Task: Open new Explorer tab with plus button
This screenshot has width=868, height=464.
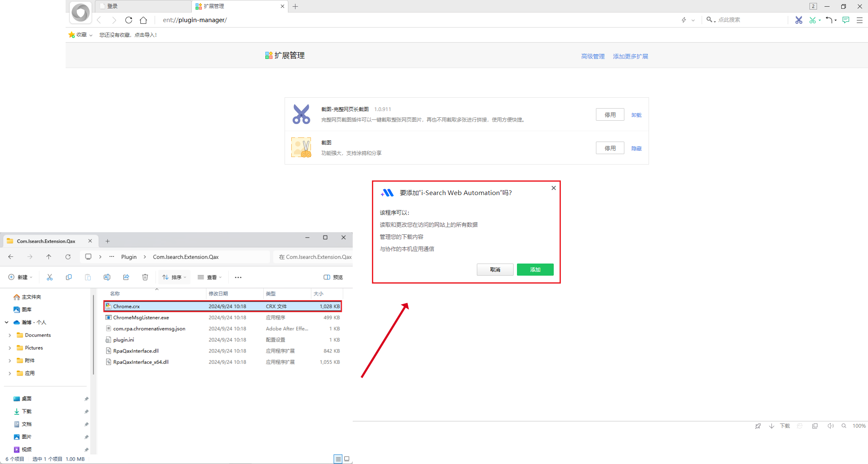Action: [107, 241]
